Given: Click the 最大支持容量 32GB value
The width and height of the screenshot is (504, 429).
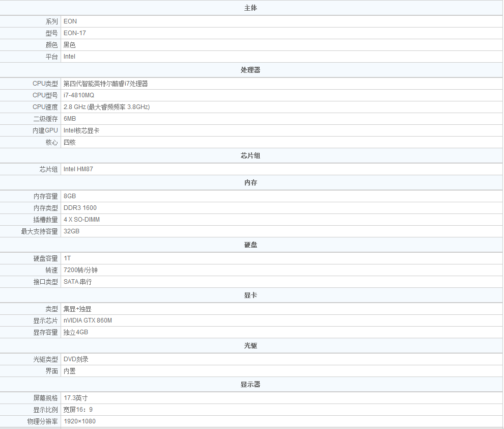Looking at the screenshot, I should [x=71, y=231].
